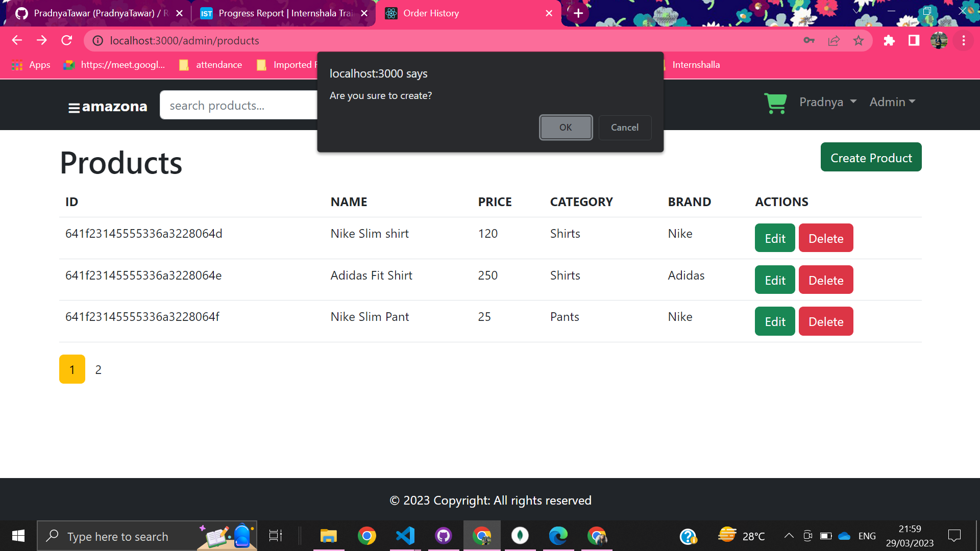This screenshot has height=551, width=980.
Task: Open GitHub Desktop from taskbar
Action: pyautogui.click(x=443, y=536)
